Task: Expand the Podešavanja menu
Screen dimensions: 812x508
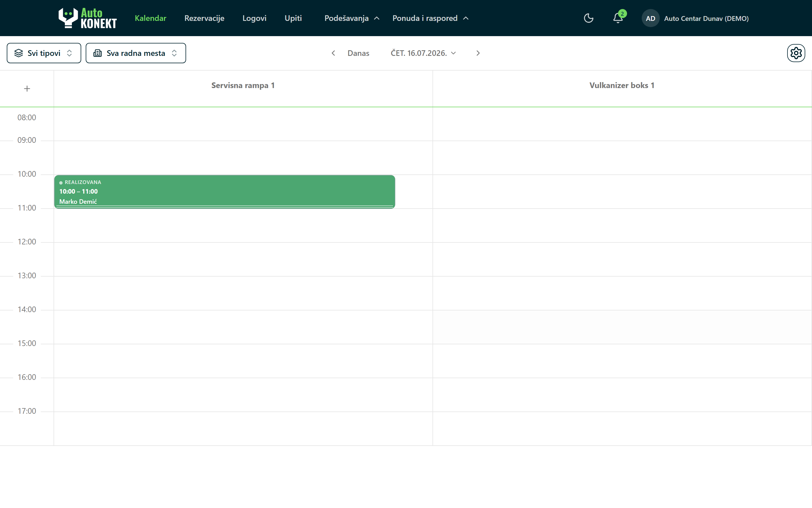Action: (352, 18)
